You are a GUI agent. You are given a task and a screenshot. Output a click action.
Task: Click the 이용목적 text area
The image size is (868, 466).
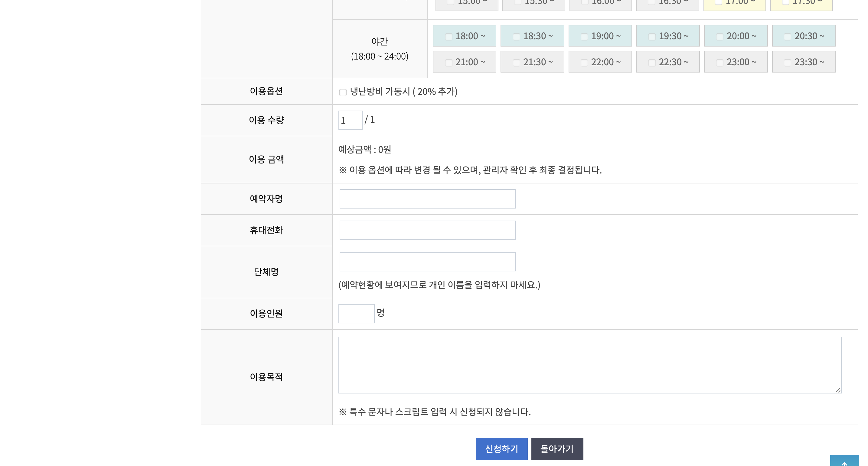click(x=590, y=365)
